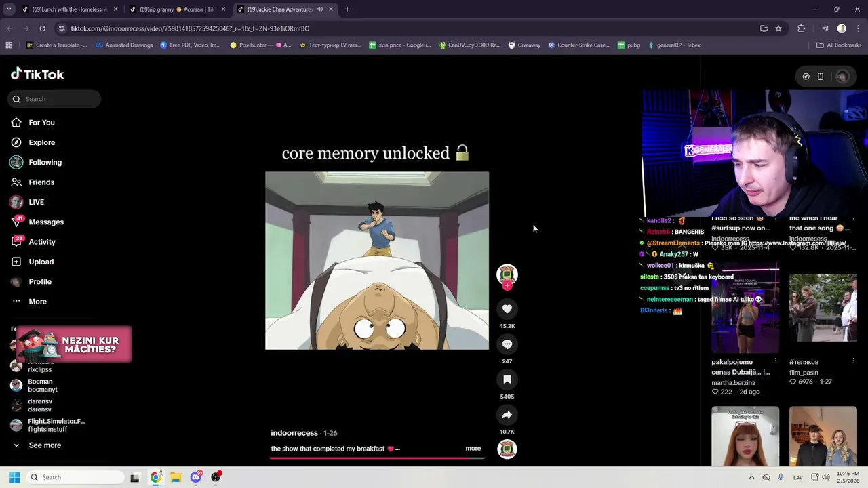The image size is (868, 488).
Task: Open All Bookmarks folder
Action: pyautogui.click(x=839, y=45)
